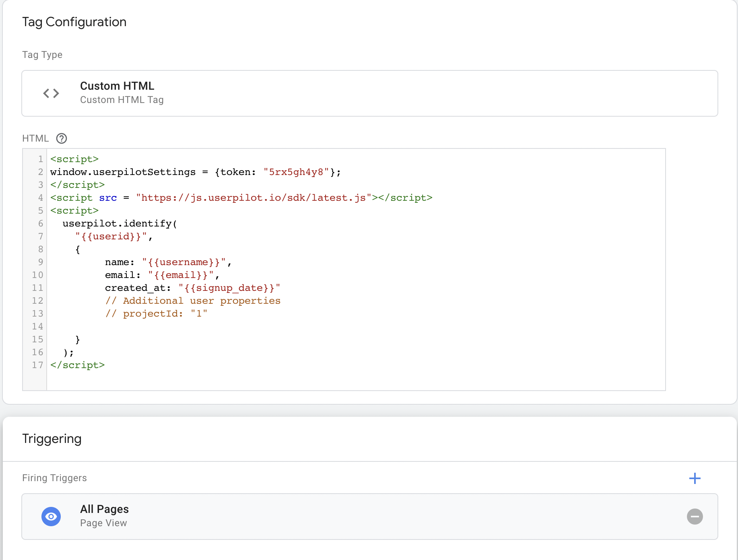The image size is (738, 560).
Task: Click the Firing Triggers label
Action: click(x=54, y=478)
